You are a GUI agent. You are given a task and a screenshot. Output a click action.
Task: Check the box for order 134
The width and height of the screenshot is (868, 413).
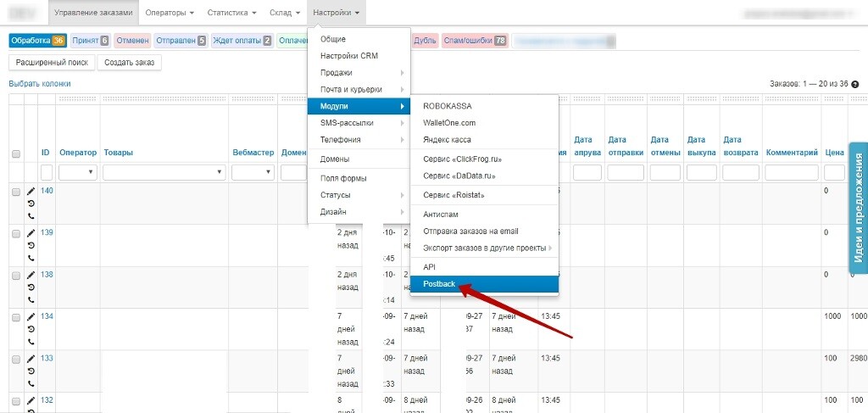pyautogui.click(x=16, y=317)
